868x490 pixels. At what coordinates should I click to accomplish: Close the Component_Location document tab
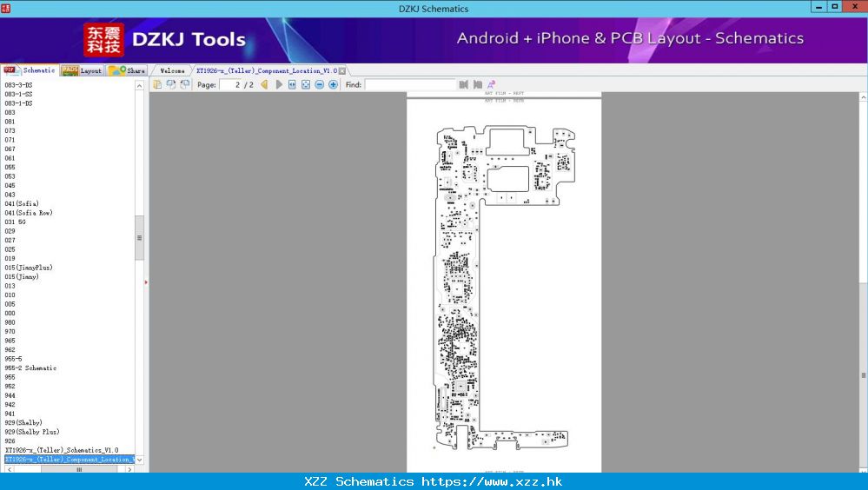pyautogui.click(x=342, y=71)
